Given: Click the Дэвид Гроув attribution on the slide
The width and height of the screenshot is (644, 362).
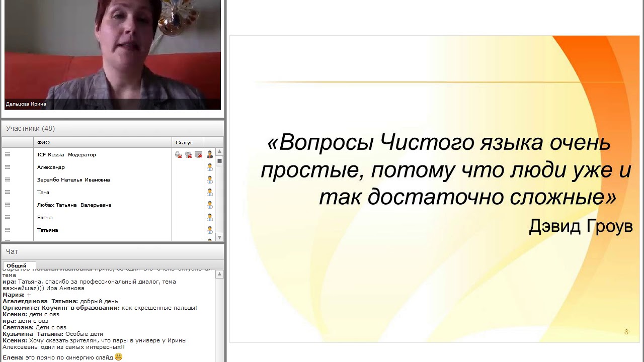Looking at the screenshot, I should (x=581, y=226).
